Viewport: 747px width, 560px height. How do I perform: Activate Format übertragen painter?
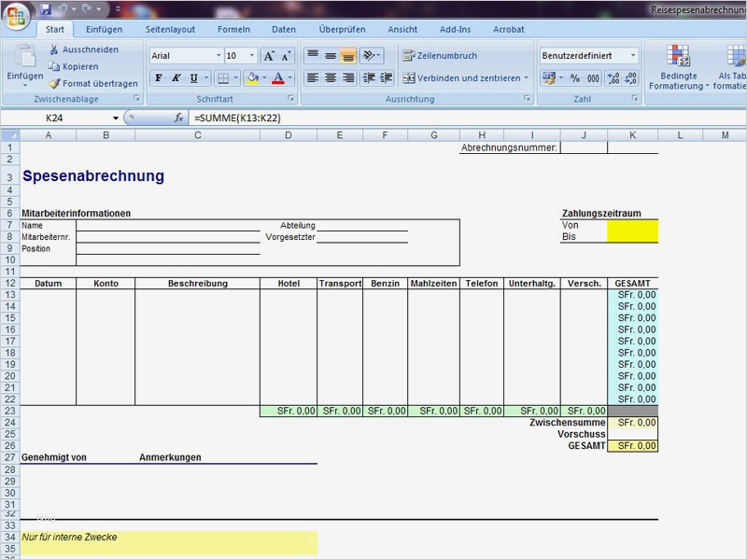93,84
